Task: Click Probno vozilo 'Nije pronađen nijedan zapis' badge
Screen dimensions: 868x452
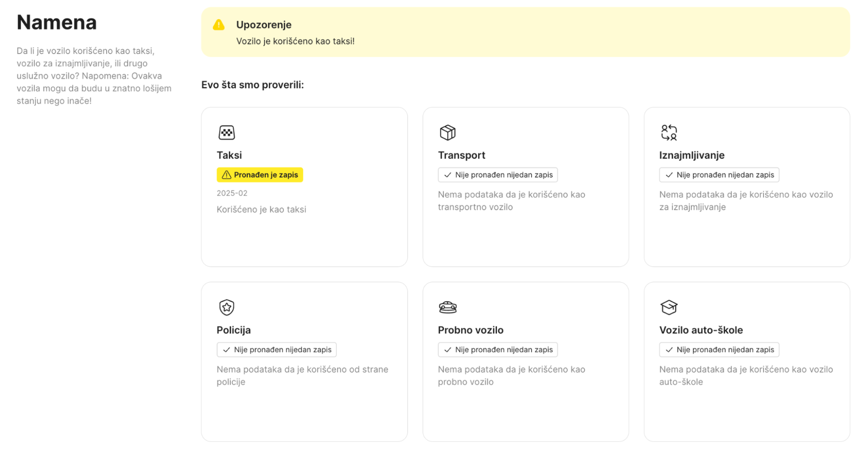Action: pyautogui.click(x=498, y=350)
